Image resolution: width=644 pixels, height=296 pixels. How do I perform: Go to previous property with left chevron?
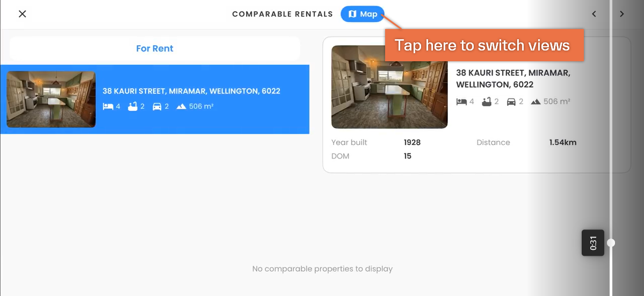[x=594, y=14]
